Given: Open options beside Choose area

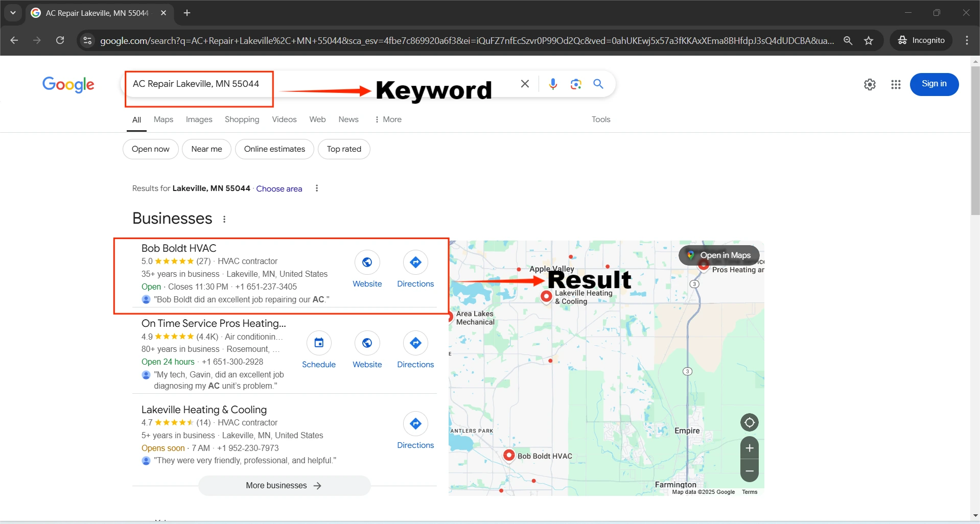Looking at the screenshot, I should (x=317, y=188).
